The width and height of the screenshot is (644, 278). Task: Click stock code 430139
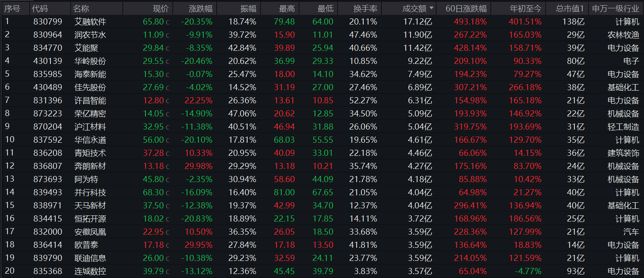(48, 61)
